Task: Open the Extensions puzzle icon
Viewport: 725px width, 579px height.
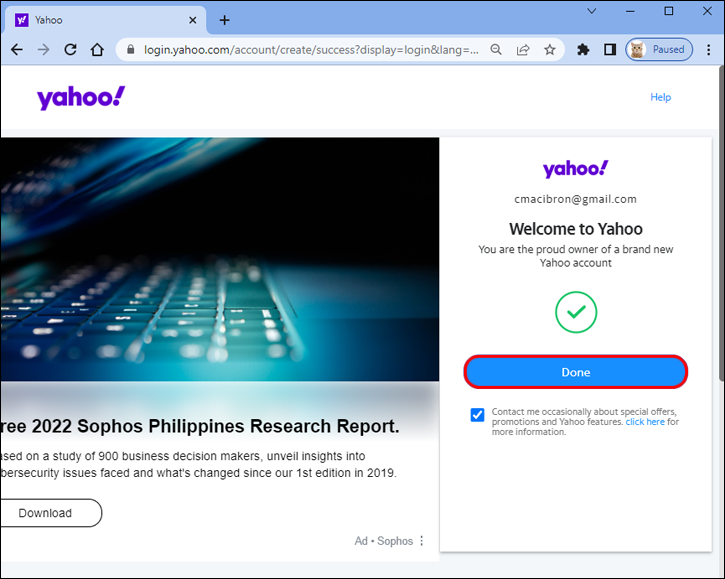Action: tap(583, 49)
